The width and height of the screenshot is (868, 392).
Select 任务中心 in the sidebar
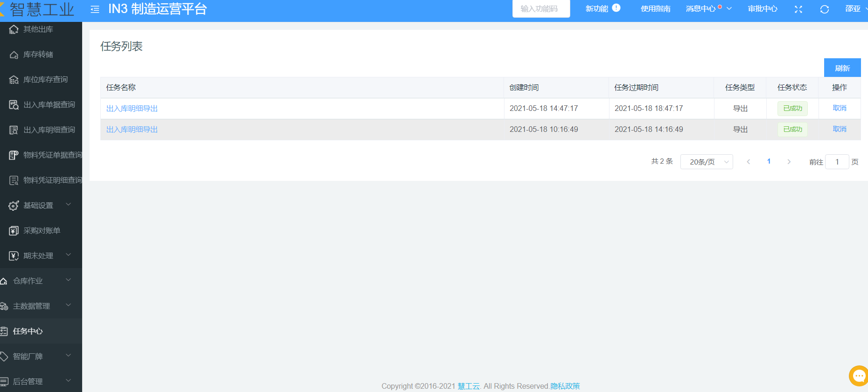click(28, 331)
